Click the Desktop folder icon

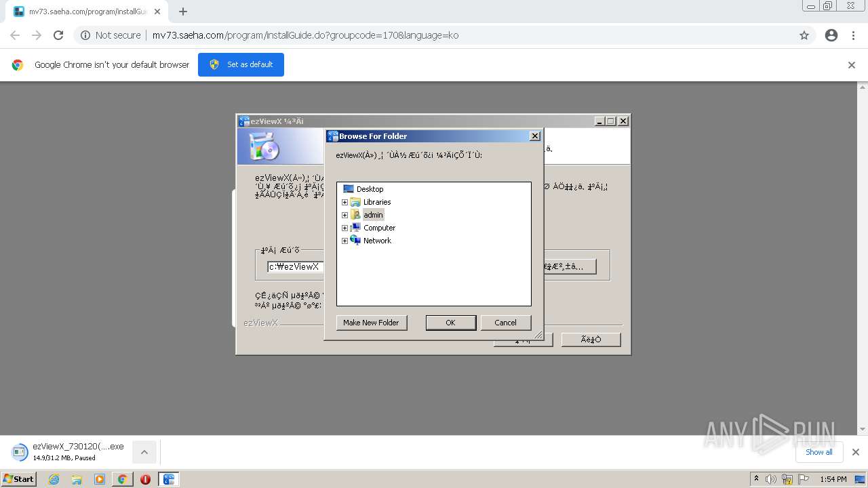(x=349, y=189)
